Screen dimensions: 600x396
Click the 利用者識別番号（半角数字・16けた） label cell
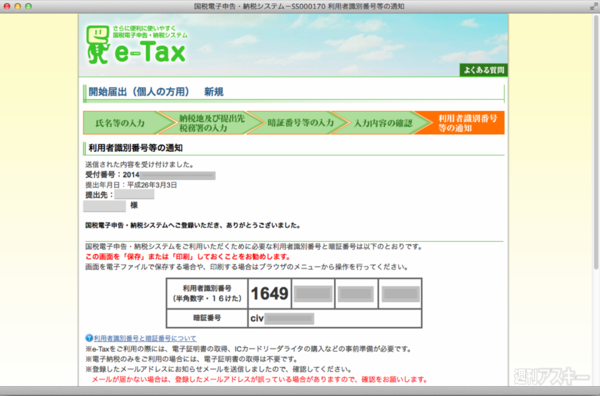pos(207,293)
